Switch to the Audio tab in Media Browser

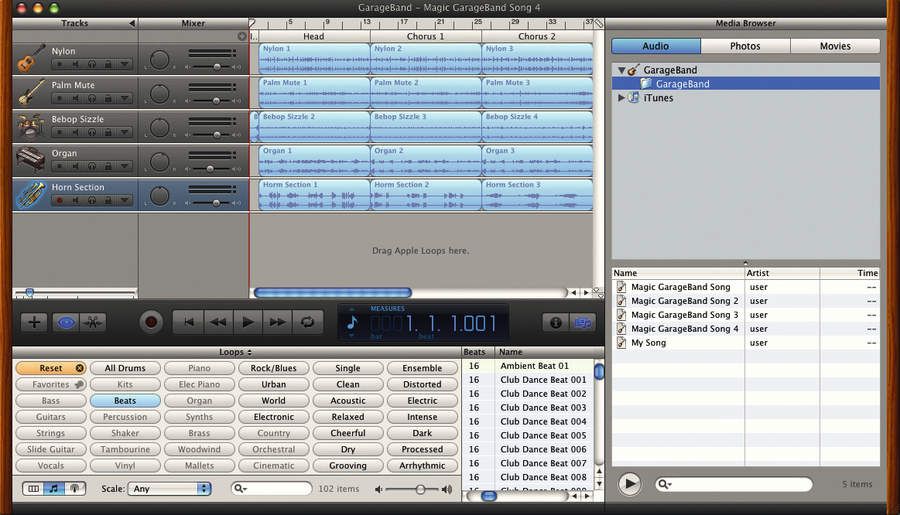pyautogui.click(x=656, y=46)
